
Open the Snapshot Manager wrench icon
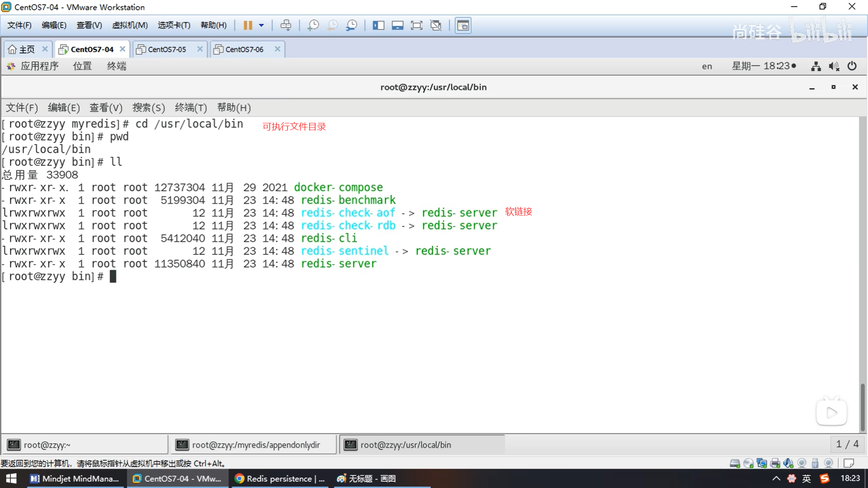[x=351, y=25]
